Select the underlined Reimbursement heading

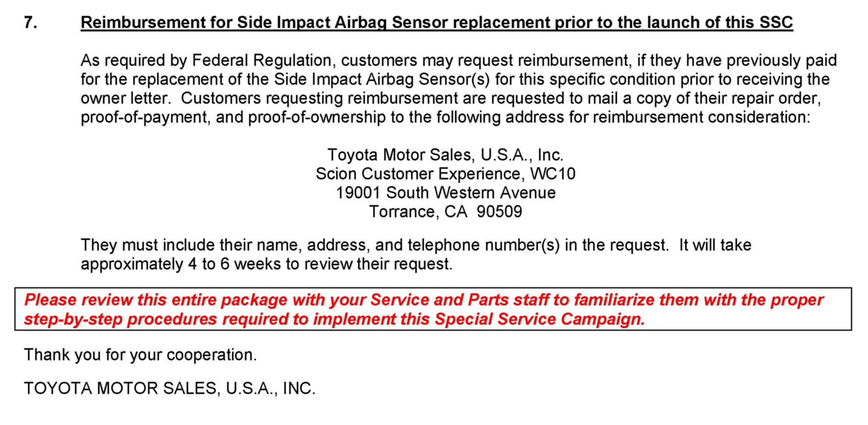coord(437,23)
